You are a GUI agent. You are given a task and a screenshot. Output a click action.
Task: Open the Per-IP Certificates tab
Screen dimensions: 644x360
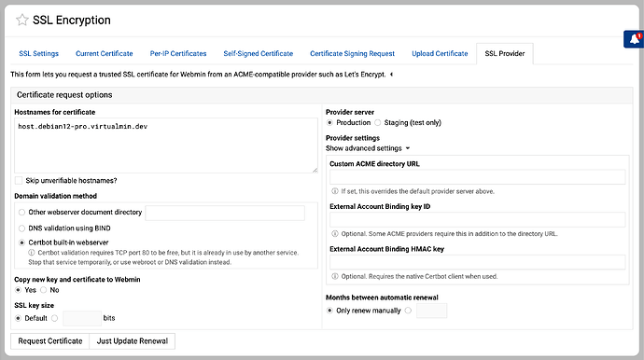pos(178,53)
